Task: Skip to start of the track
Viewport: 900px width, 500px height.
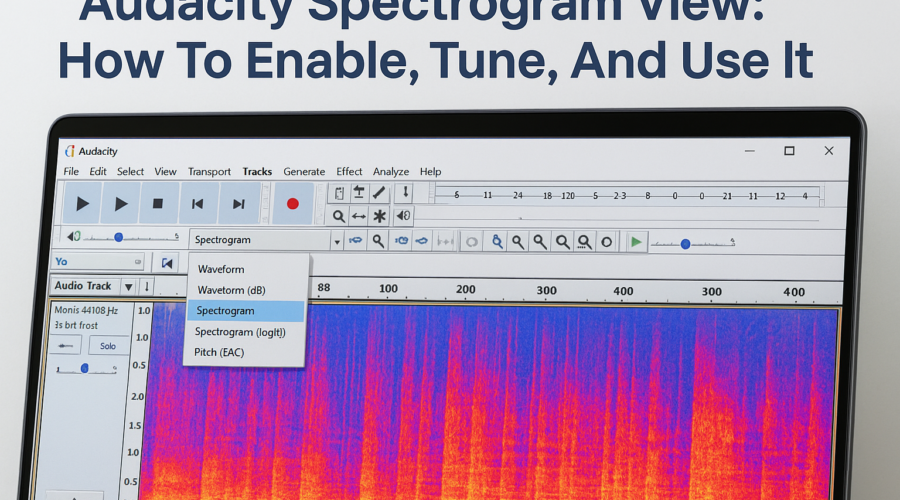Action: coord(197,203)
